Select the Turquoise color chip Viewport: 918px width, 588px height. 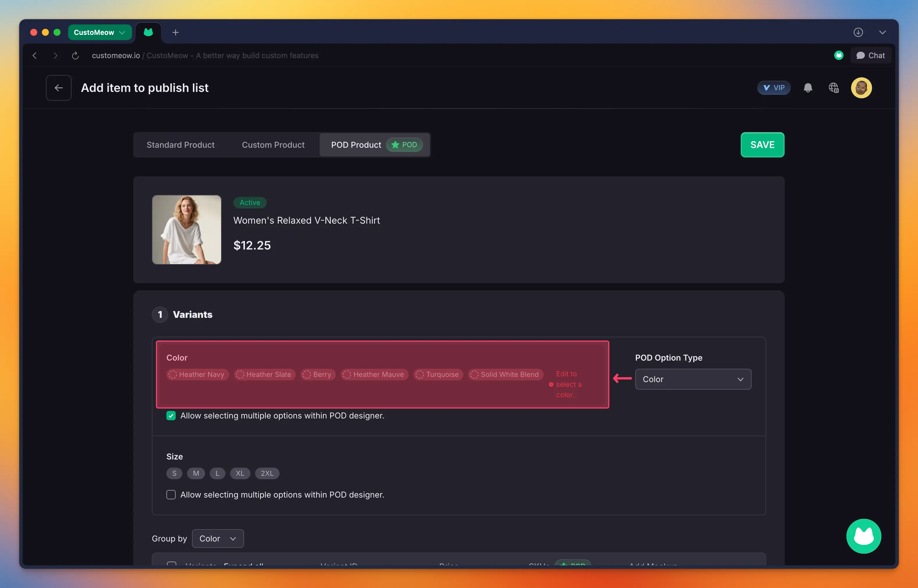(x=438, y=375)
